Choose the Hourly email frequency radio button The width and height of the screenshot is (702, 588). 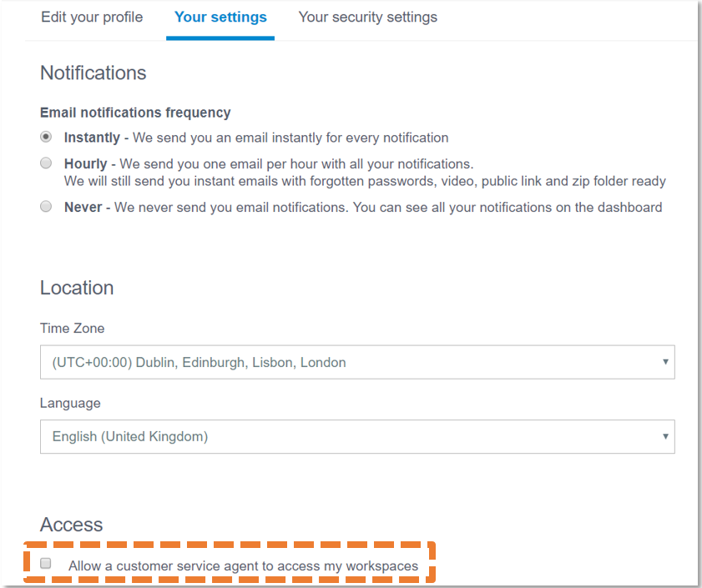pos(46,163)
